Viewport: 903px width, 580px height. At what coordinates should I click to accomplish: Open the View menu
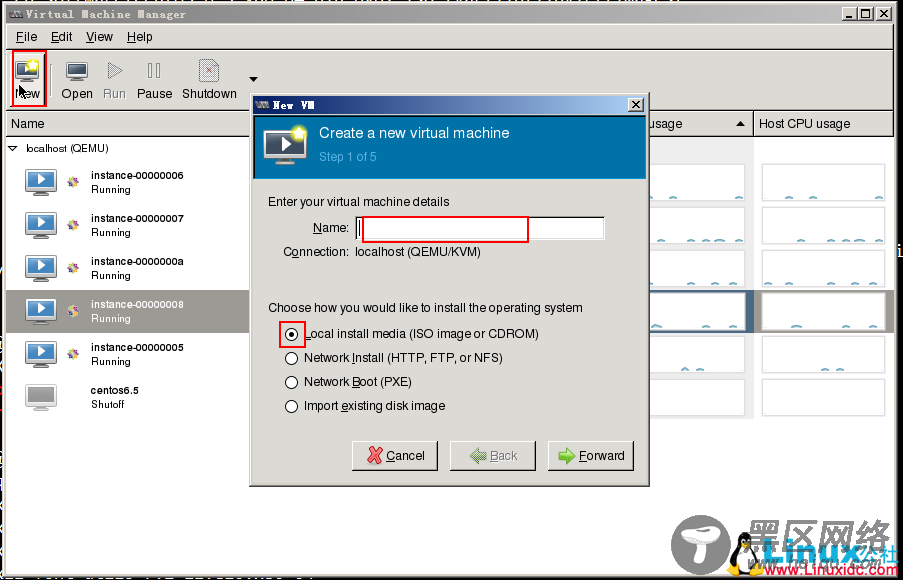[99, 37]
